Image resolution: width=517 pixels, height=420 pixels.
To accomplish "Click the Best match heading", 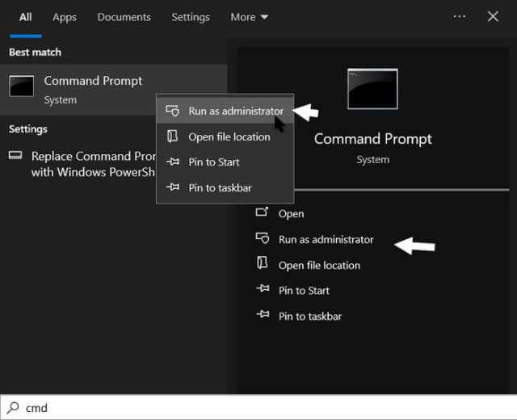I will [x=35, y=52].
